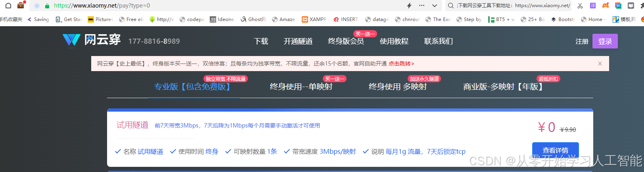Open the 模板,网 bookmark
Screen dimensions: 644x172
(624, 19)
